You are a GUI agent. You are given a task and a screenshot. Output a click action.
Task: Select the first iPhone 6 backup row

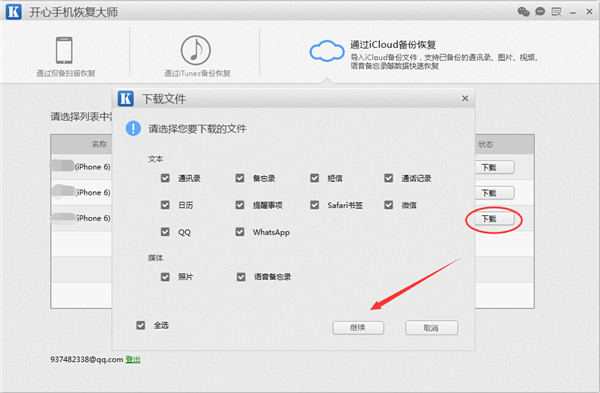click(81, 167)
